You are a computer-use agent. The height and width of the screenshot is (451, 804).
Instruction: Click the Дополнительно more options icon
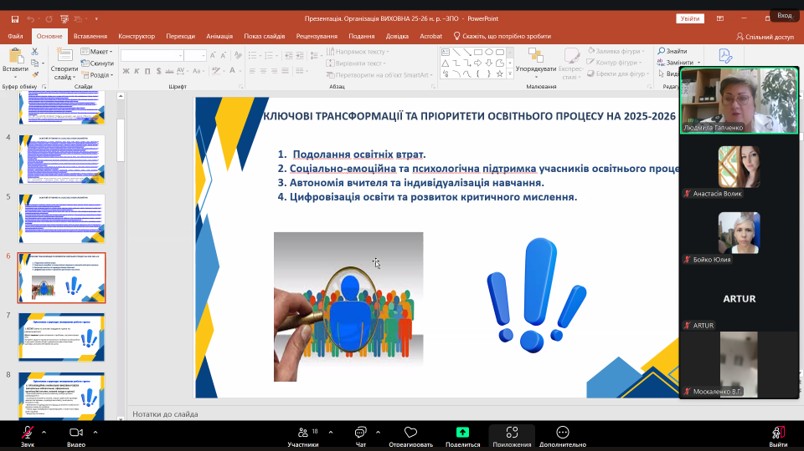(562, 432)
